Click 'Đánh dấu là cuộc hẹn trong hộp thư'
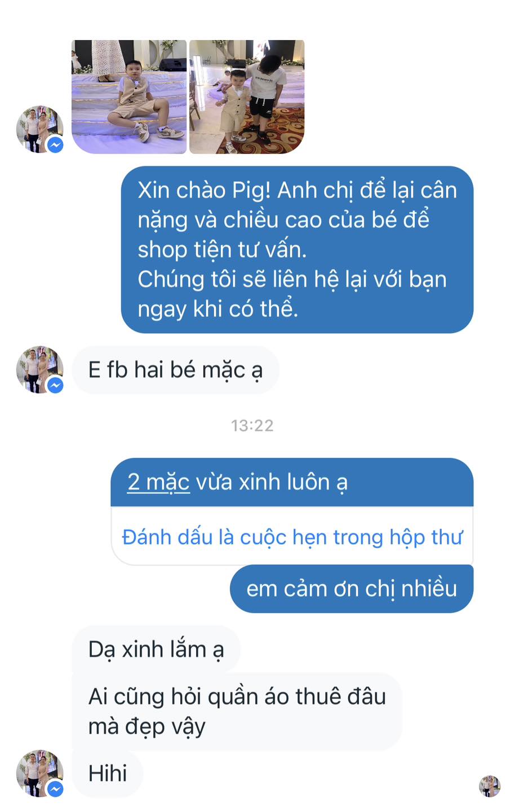 pyautogui.click(x=292, y=537)
